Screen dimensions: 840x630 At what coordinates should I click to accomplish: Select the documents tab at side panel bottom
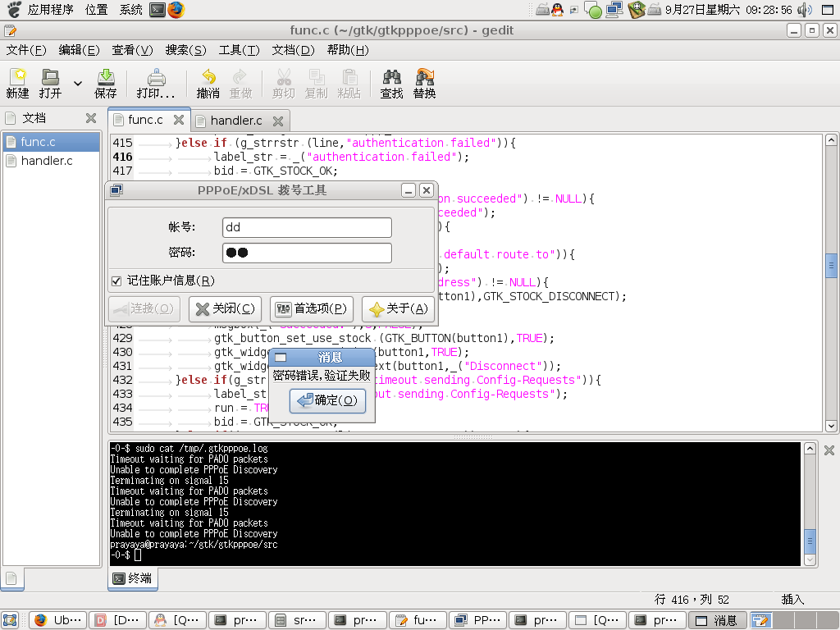(x=11, y=578)
